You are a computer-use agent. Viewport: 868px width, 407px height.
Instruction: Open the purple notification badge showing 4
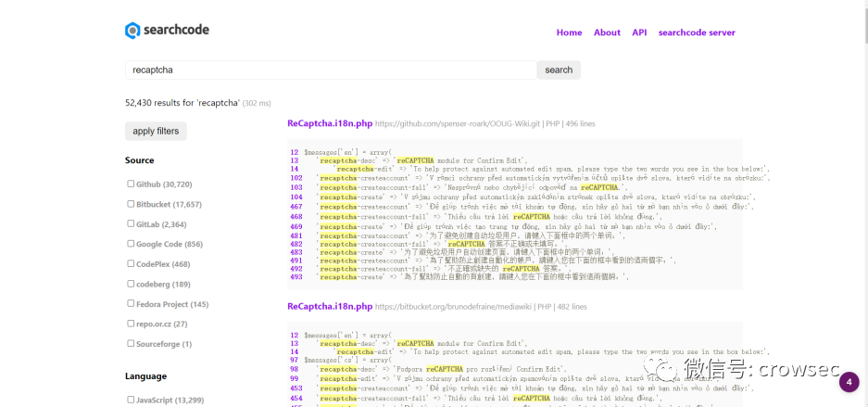[849, 383]
